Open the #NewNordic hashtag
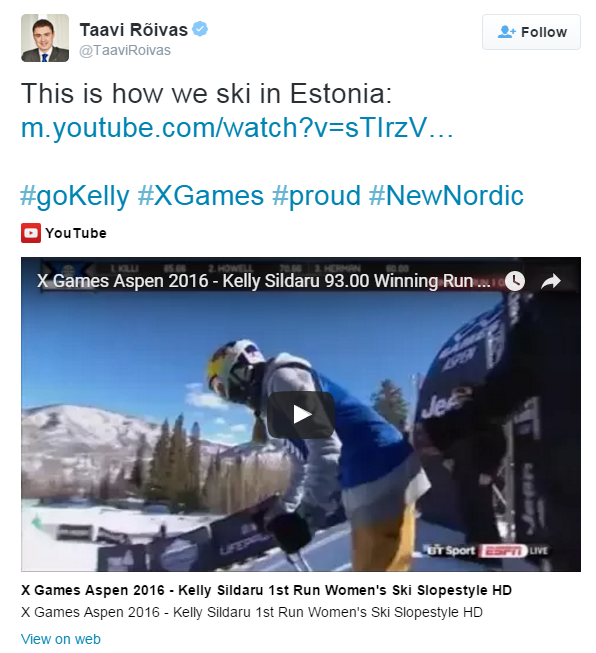The height and width of the screenshot is (653, 596). [446, 195]
